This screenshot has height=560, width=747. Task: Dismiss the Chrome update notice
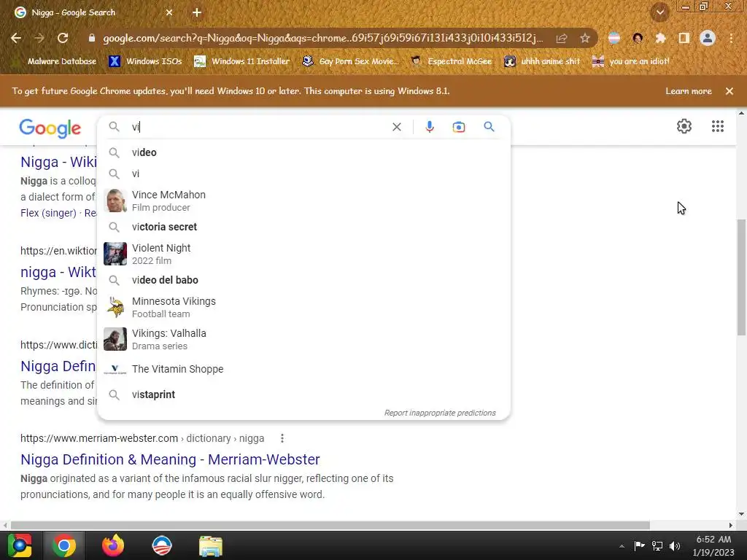click(729, 91)
